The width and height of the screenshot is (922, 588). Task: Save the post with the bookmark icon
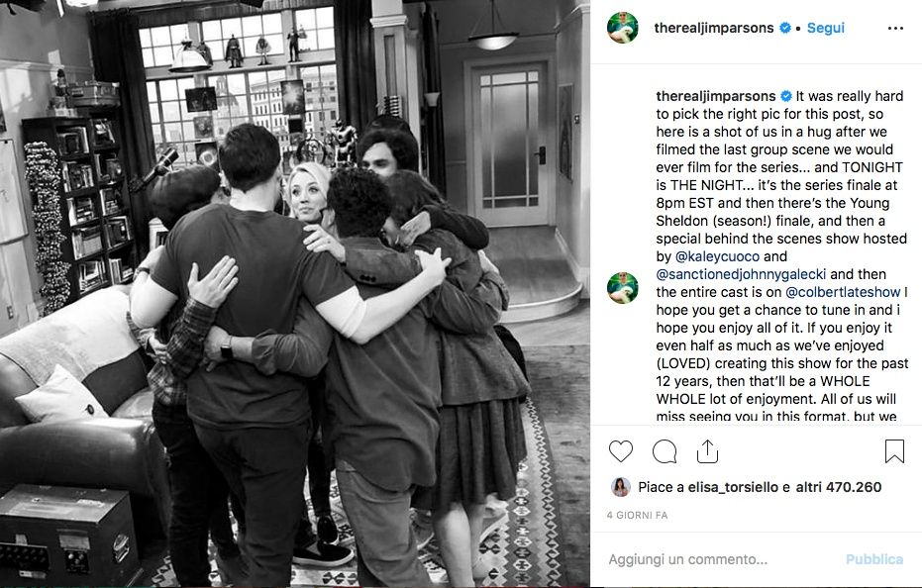point(894,451)
